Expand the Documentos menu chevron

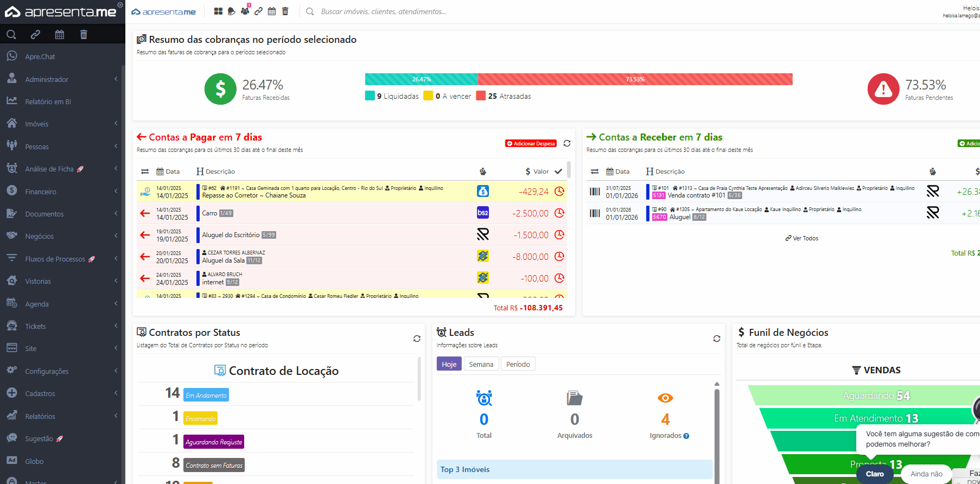(x=116, y=213)
